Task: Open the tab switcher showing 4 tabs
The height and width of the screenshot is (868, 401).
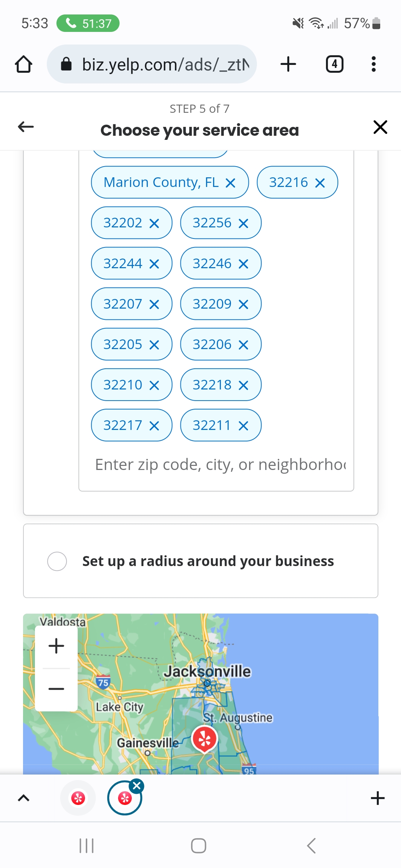Action: click(x=334, y=64)
